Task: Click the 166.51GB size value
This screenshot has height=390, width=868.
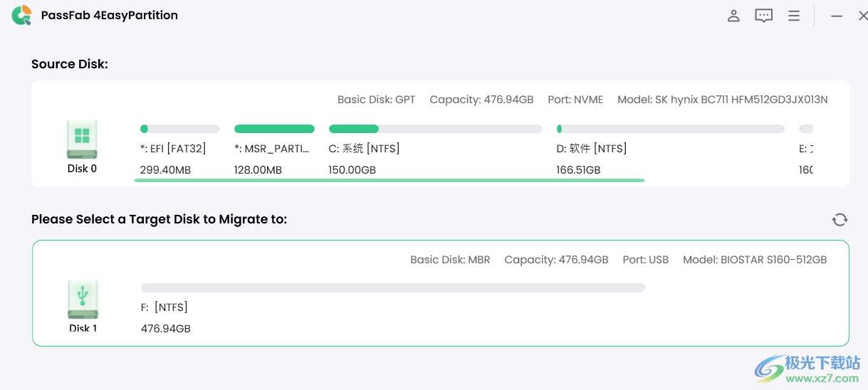Action: pos(579,170)
